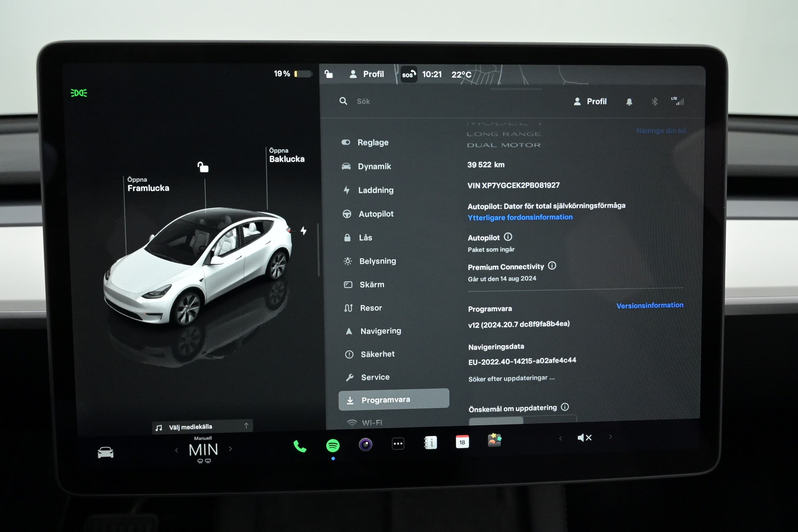Tap the VIN XP7YGCEK2PB081927 text

(513, 185)
